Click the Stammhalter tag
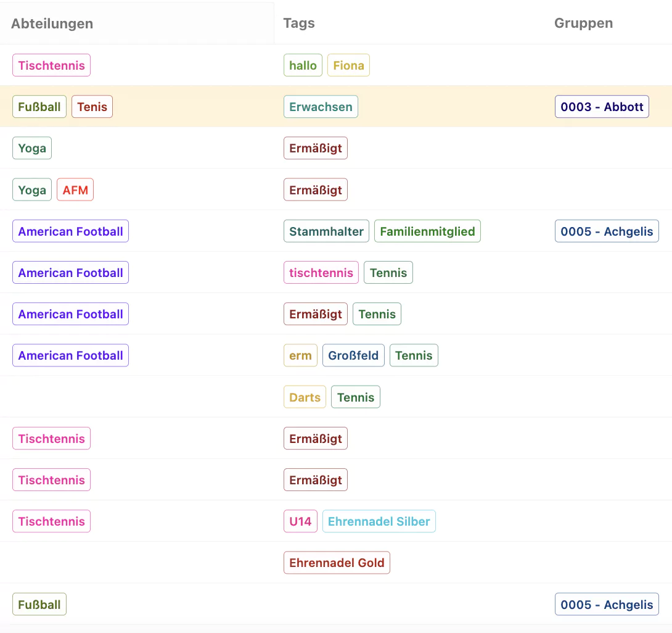 tap(326, 231)
